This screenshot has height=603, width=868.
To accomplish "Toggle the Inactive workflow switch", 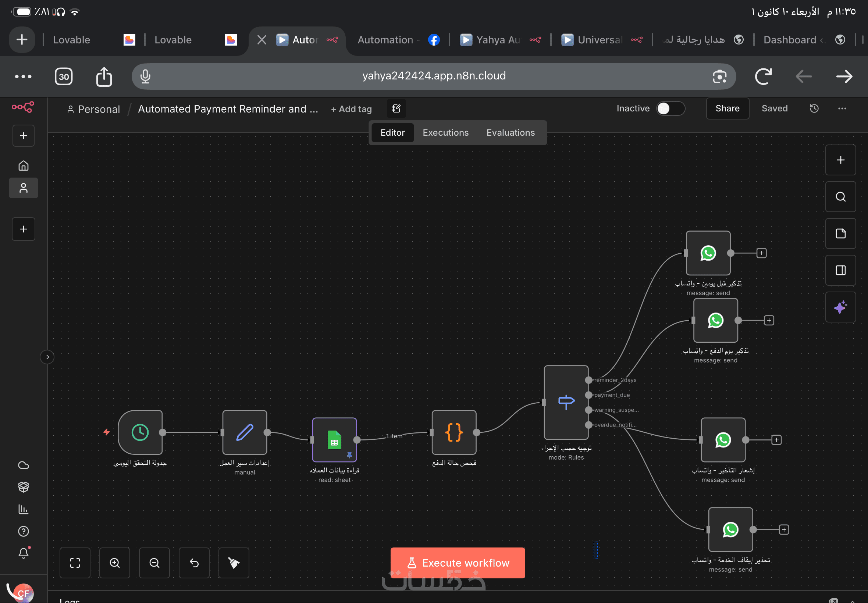I will [x=670, y=109].
